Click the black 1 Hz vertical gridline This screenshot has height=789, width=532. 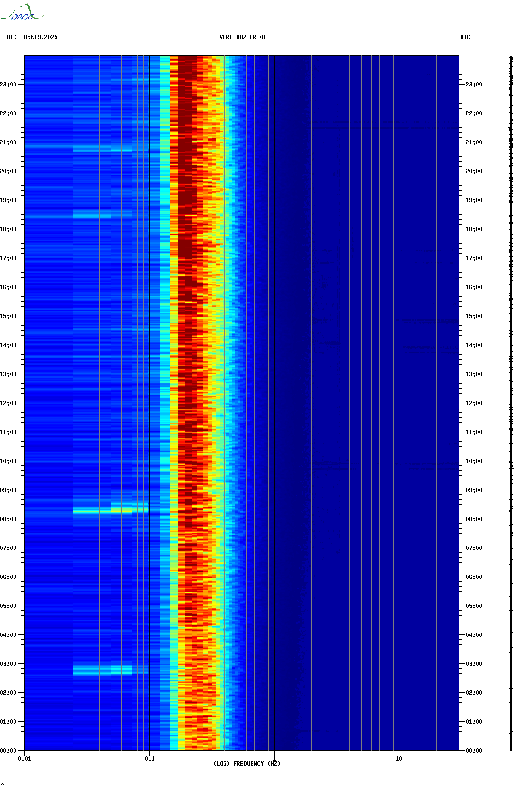click(x=274, y=403)
